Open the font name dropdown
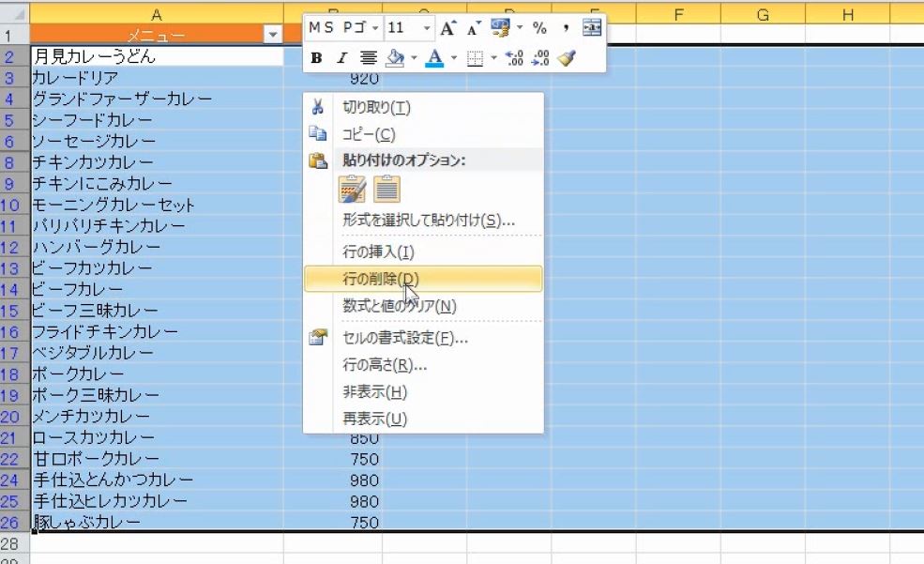Image resolution: width=924 pixels, height=564 pixels. [x=374, y=27]
